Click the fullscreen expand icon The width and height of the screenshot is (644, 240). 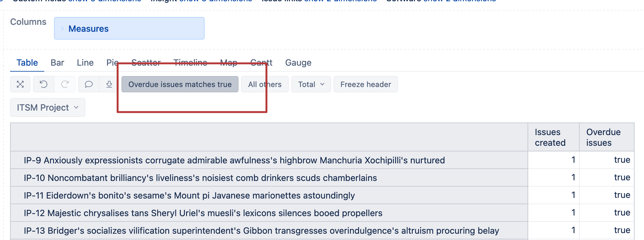click(x=20, y=84)
